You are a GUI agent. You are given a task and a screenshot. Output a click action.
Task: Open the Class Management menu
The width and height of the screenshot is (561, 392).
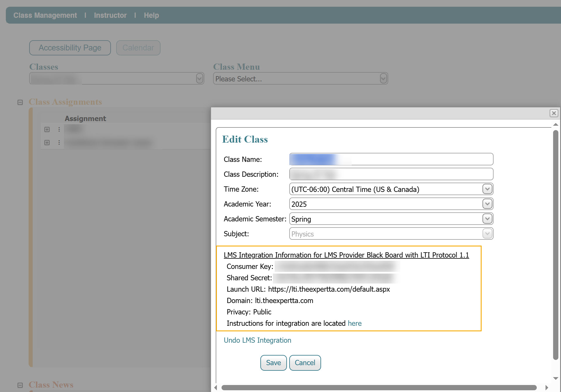45,15
